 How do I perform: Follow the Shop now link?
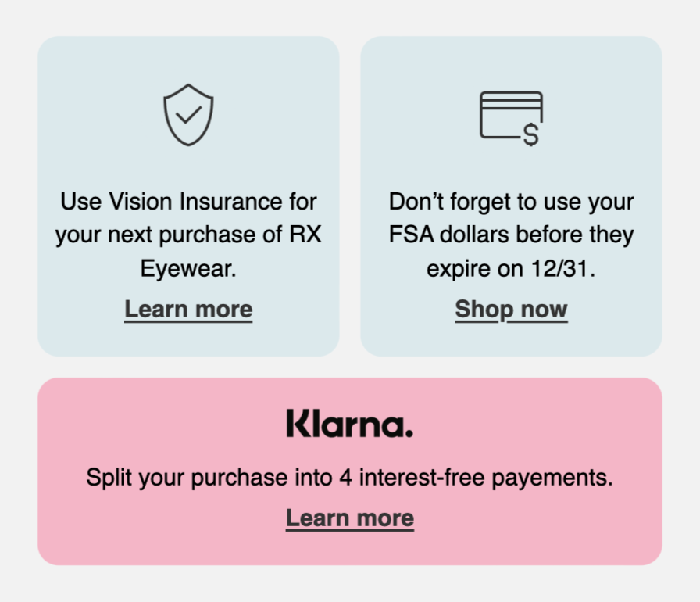click(511, 310)
